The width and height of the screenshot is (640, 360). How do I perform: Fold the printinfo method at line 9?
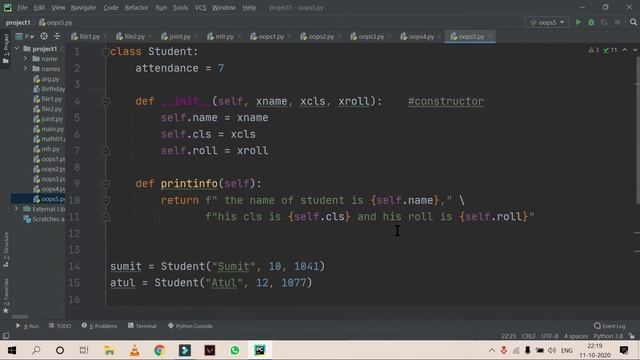(x=106, y=184)
